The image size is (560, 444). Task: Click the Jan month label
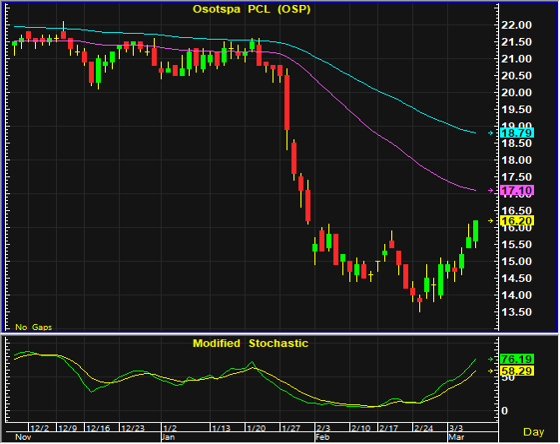tap(168, 437)
